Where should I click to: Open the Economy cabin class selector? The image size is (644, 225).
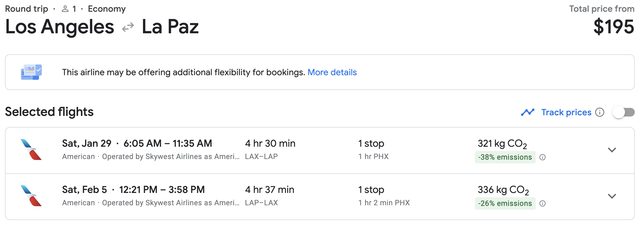(x=107, y=8)
